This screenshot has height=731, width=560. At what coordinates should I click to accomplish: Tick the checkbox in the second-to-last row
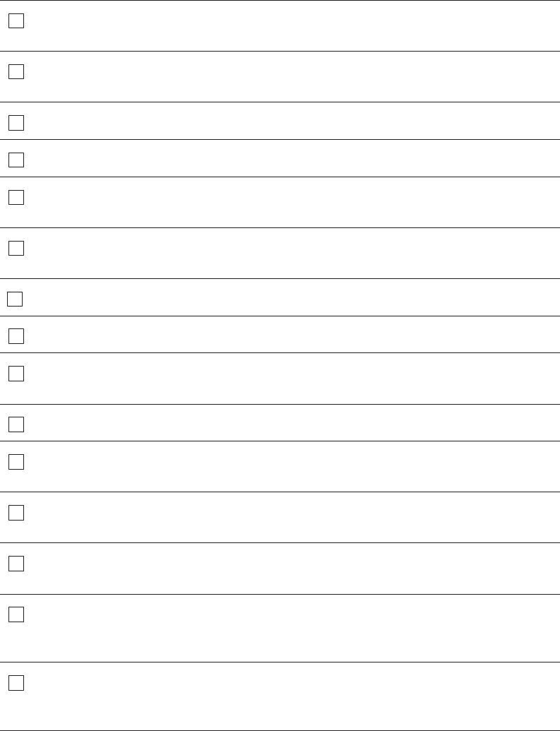point(16,614)
